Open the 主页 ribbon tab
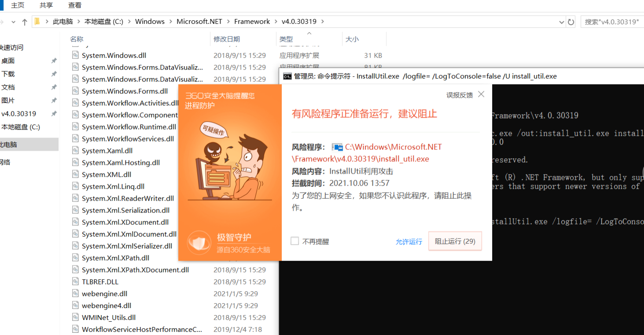Viewport: 644px width, 335px height. (x=18, y=5)
